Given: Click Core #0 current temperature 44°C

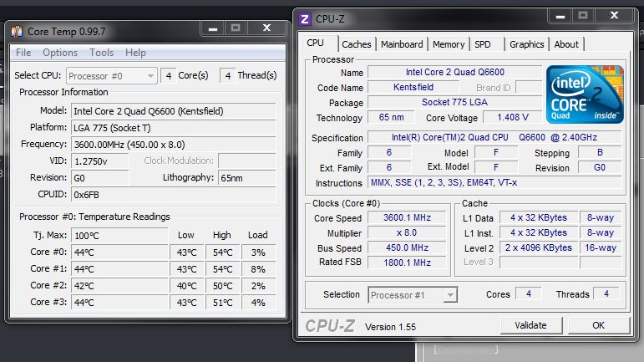Looking at the screenshot, I should coord(119,252).
